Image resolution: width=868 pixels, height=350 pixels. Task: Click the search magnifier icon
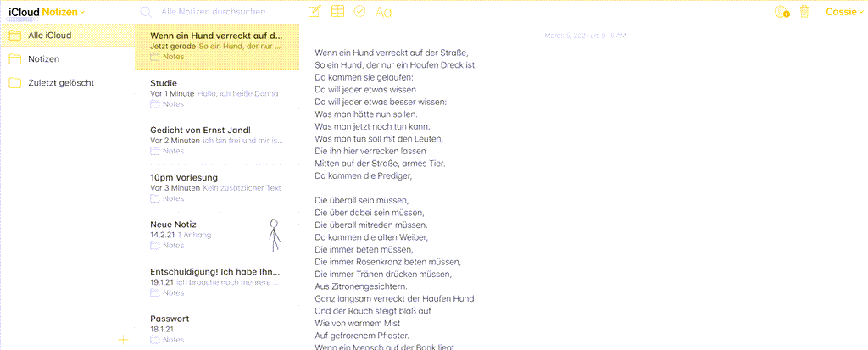(146, 12)
